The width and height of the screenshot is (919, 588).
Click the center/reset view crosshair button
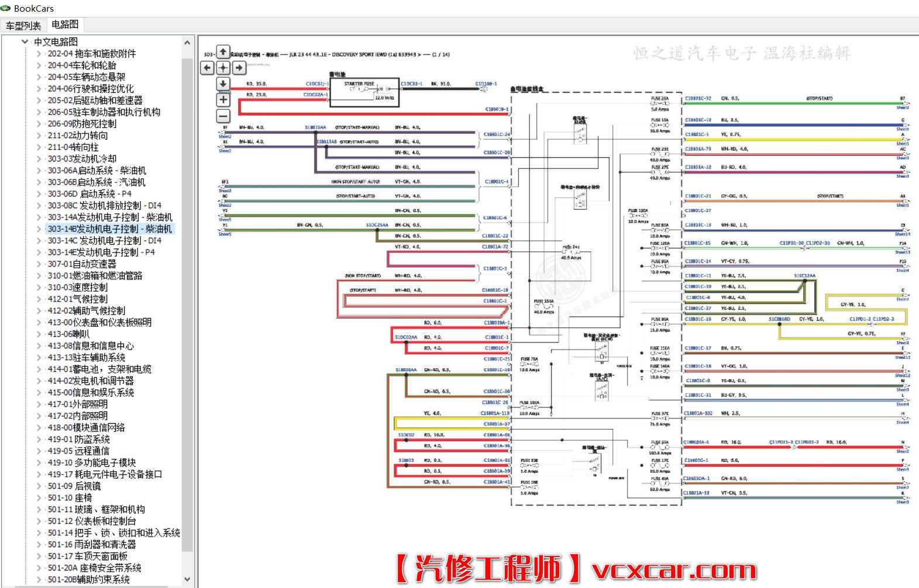click(x=223, y=68)
